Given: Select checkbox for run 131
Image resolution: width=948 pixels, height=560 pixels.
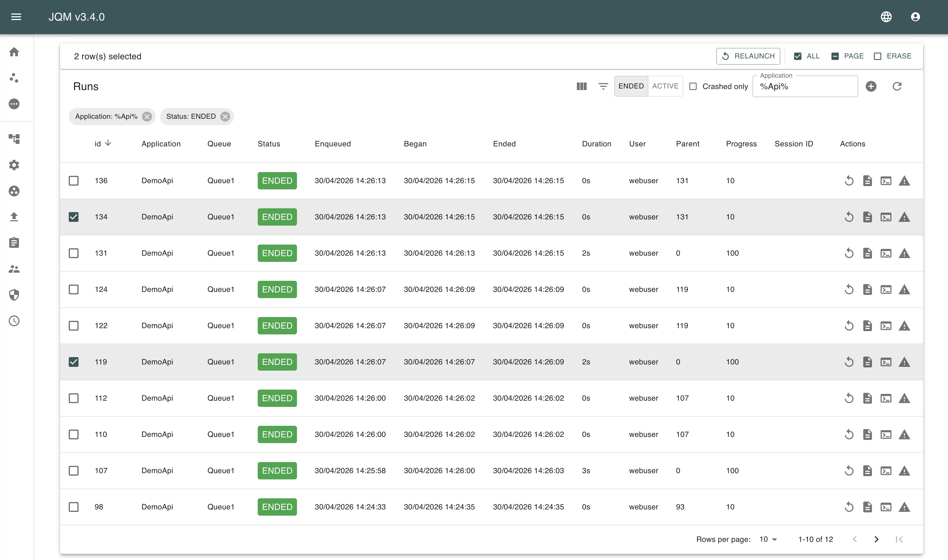Looking at the screenshot, I should pyautogui.click(x=74, y=253).
